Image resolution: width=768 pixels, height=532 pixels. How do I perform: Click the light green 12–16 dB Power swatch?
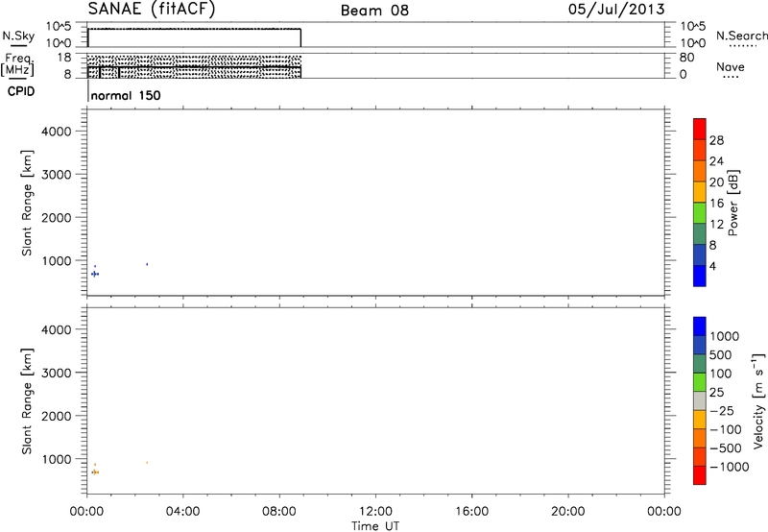coord(700,213)
